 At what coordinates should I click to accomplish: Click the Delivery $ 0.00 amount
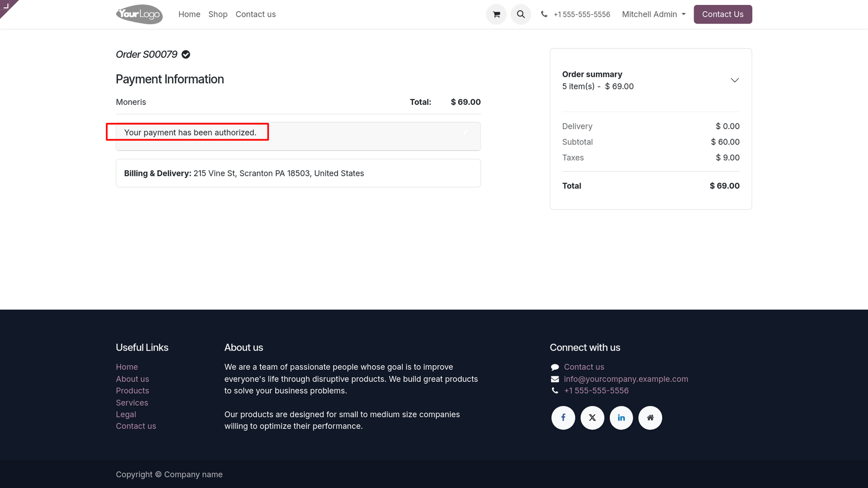pos(727,127)
